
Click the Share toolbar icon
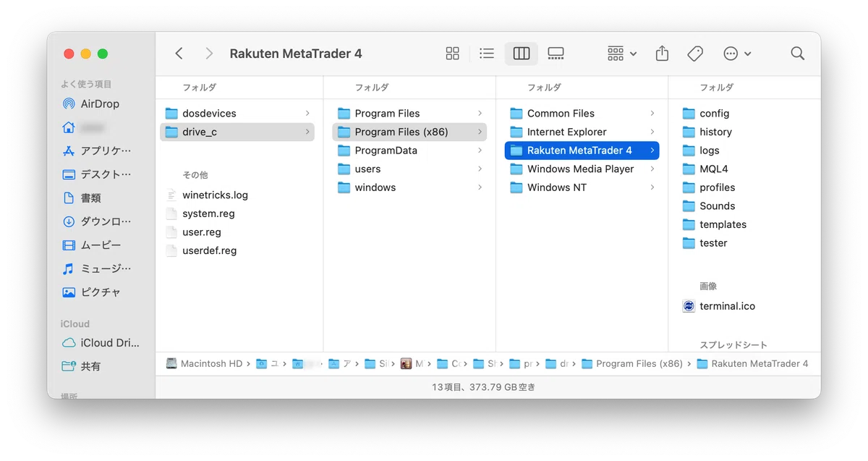click(662, 54)
